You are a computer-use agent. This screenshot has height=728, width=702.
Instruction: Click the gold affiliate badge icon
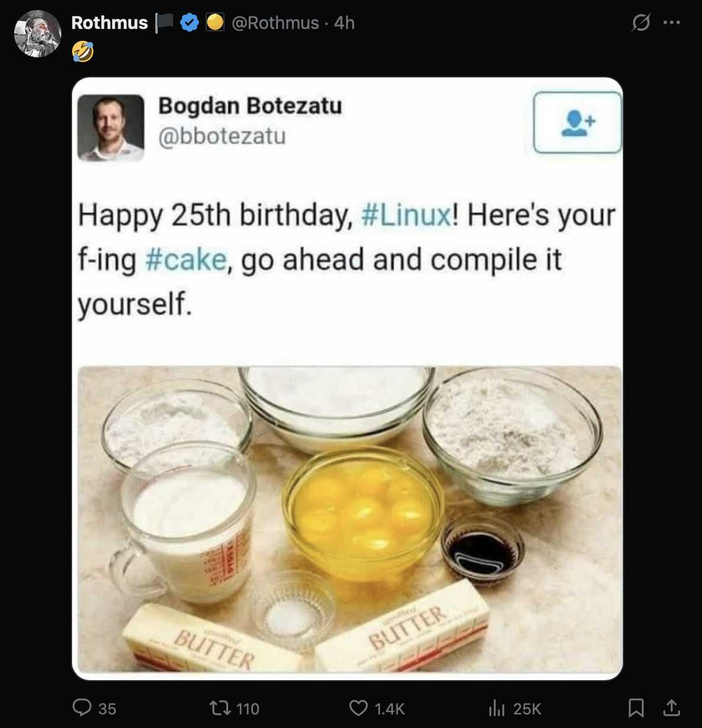click(215, 22)
